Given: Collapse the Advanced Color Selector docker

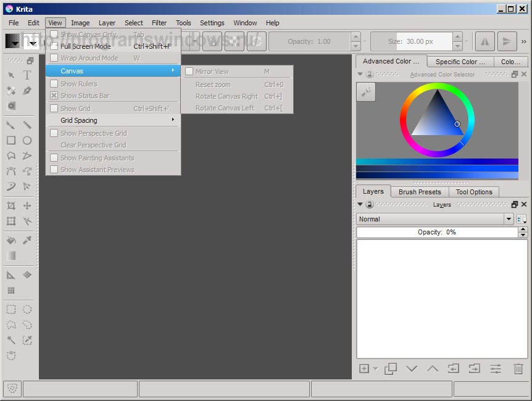Looking at the screenshot, I should tap(360, 74).
